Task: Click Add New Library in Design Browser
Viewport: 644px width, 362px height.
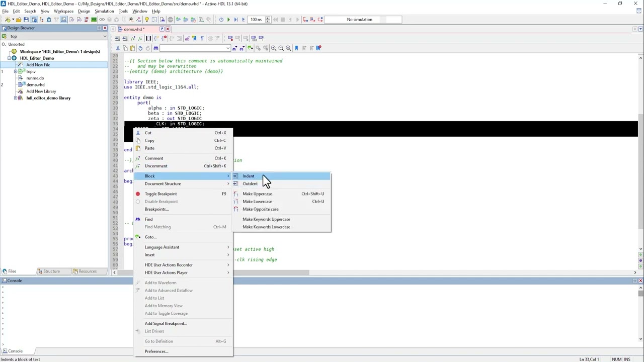Action: coord(41,92)
